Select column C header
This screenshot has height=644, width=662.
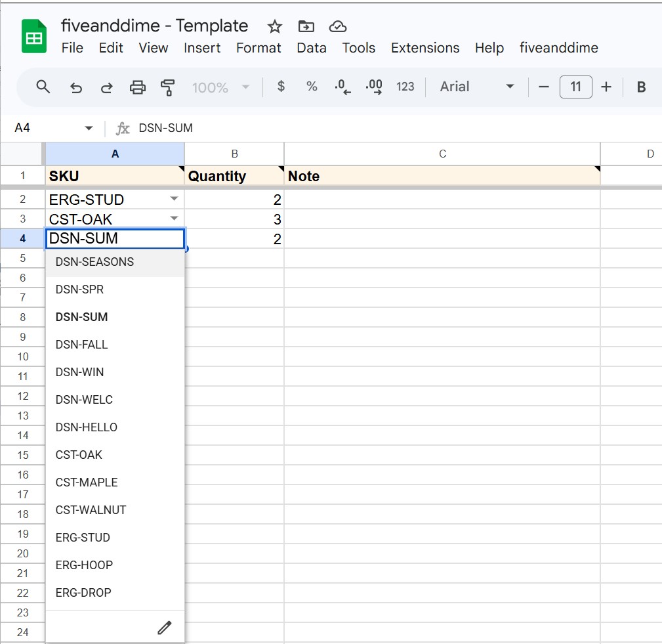[x=442, y=154]
